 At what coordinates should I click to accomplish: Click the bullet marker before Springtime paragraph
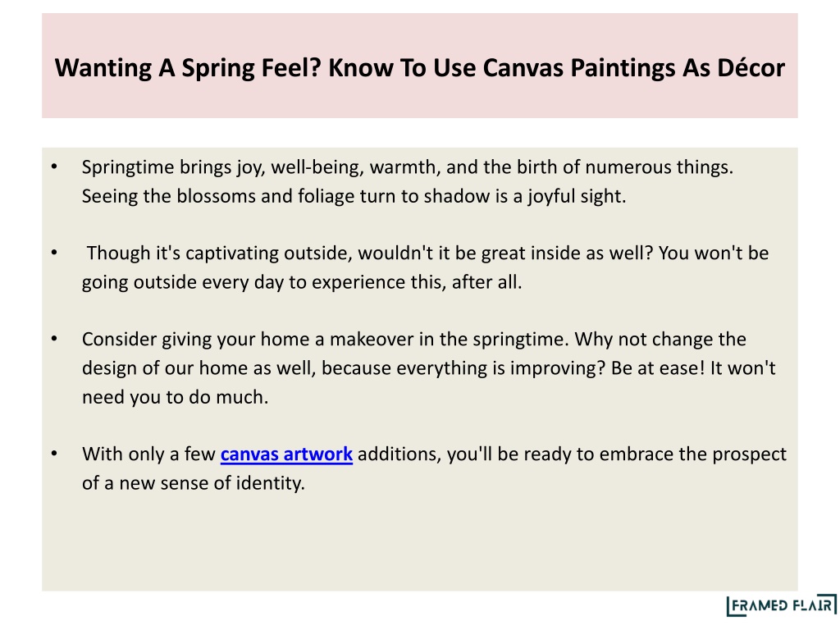click(54, 167)
